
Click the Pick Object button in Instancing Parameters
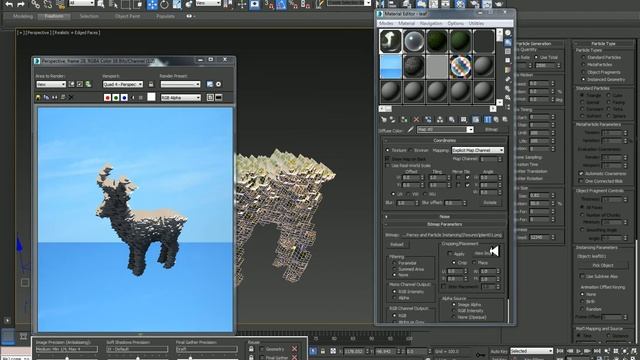click(x=603, y=265)
